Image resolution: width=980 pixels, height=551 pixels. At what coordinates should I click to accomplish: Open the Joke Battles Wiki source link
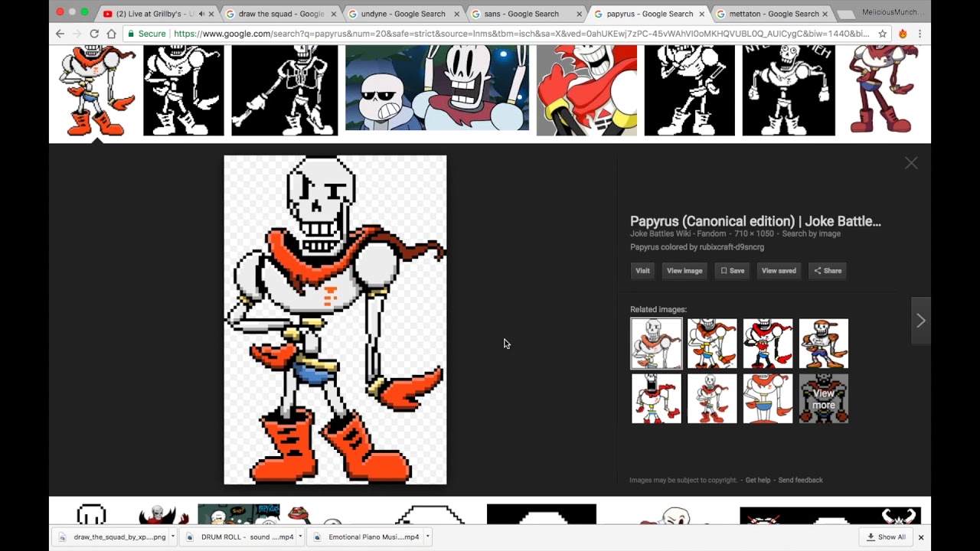(x=662, y=233)
